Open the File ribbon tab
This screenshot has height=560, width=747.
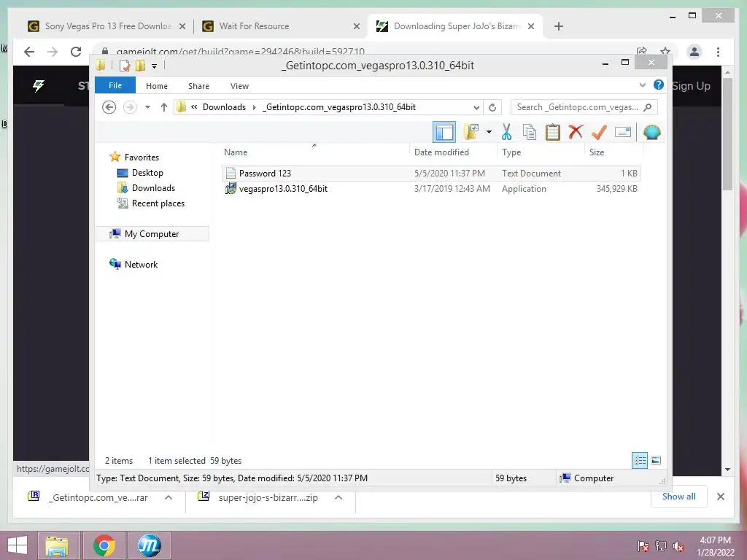click(x=115, y=85)
